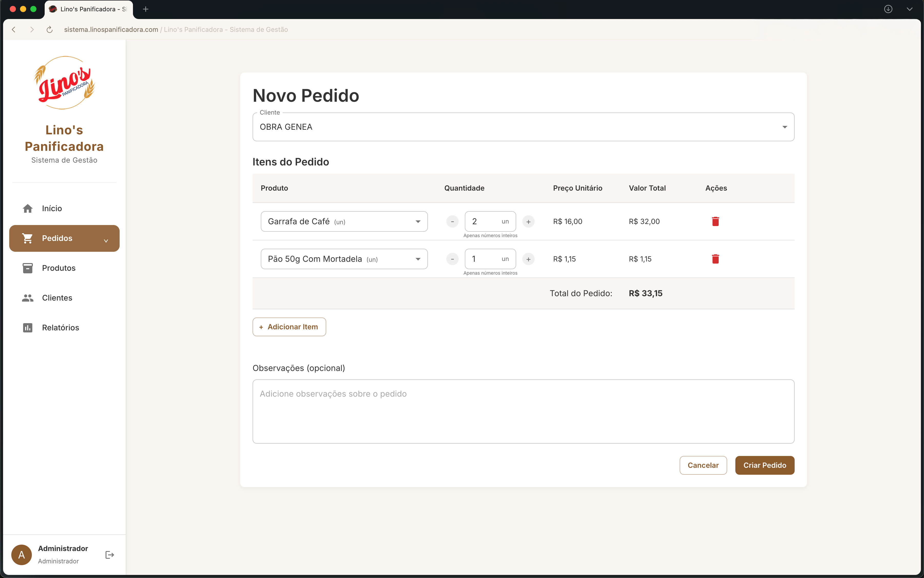Screen dimensions: 924x578
Task: Click the Pedidos shopping cart icon
Action: (x=27, y=238)
